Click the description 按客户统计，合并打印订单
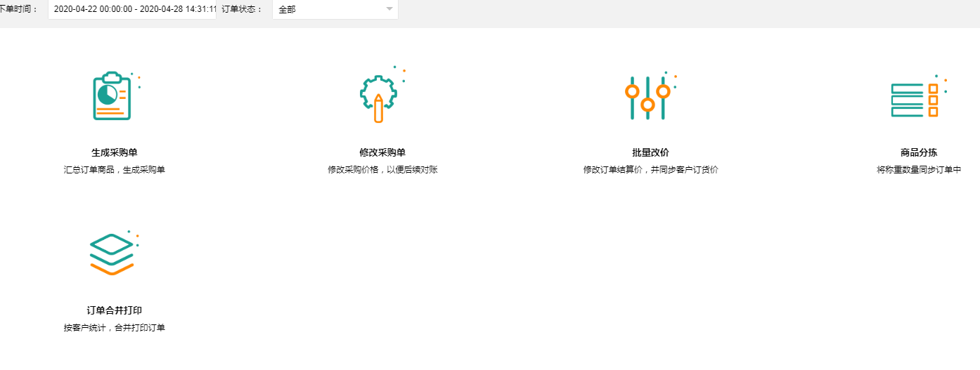980x370 pixels. [x=114, y=328]
